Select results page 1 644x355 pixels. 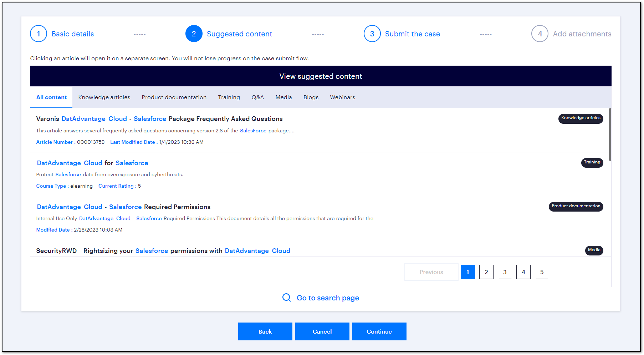468,272
